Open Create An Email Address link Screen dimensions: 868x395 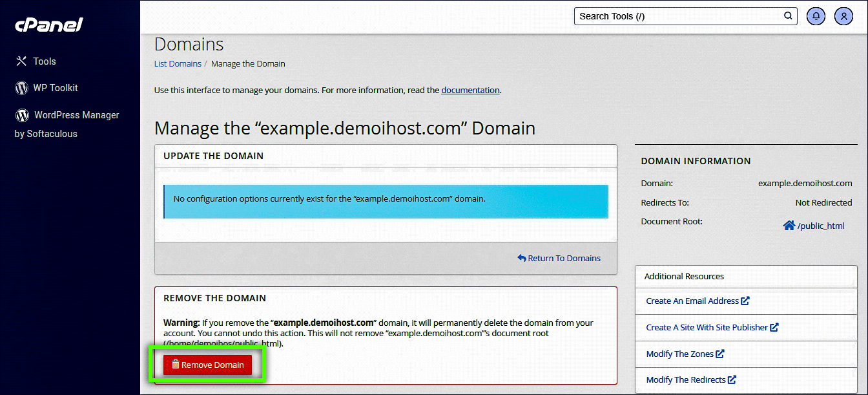692,301
